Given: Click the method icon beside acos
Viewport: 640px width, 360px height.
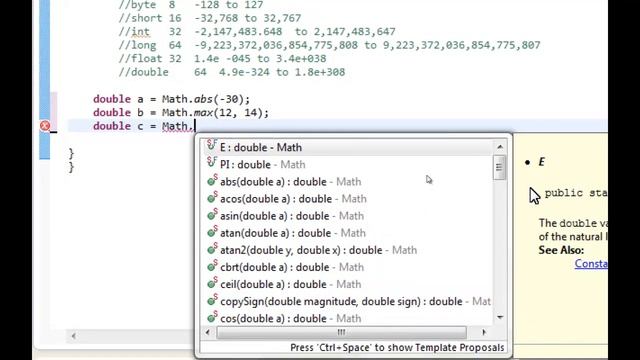Looking at the screenshot, I should (212, 197).
